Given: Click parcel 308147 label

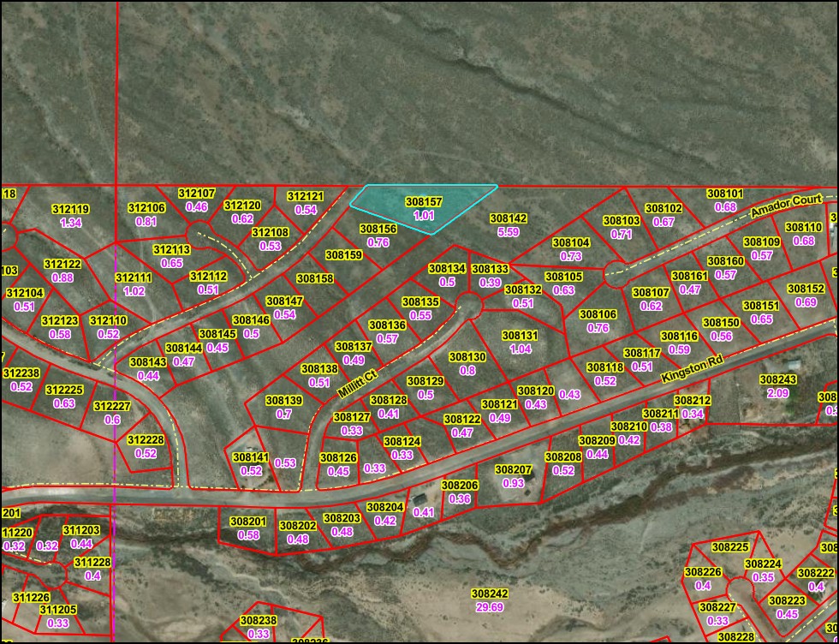Looking at the screenshot, I should [x=284, y=301].
